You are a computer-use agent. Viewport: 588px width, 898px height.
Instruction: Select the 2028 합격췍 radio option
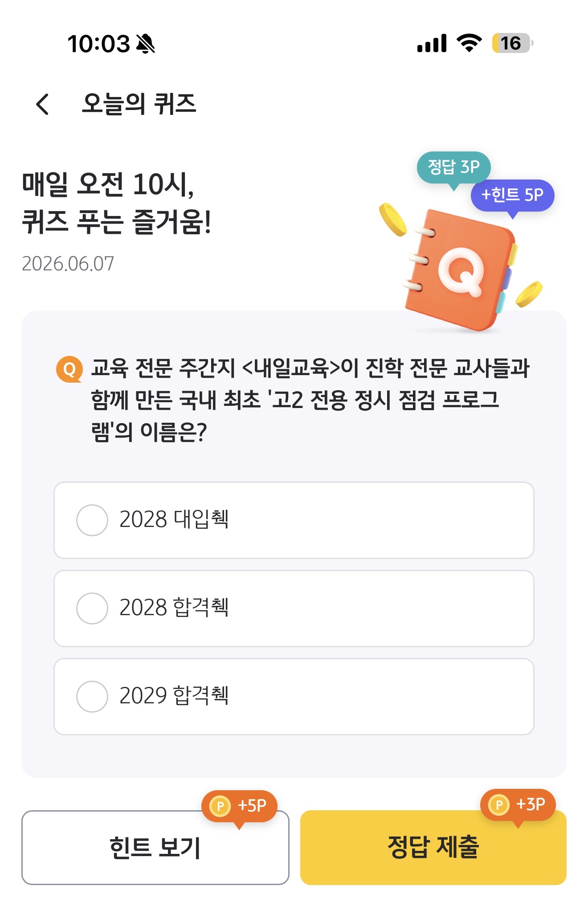(294, 608)
